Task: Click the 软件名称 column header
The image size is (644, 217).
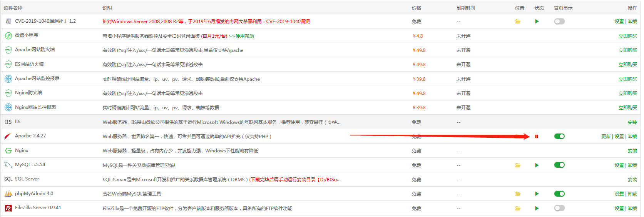Action: 13,8
